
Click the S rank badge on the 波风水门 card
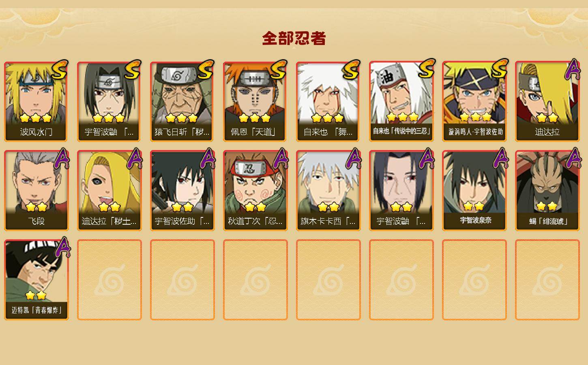pyautogui.click(x=59, y=71)
